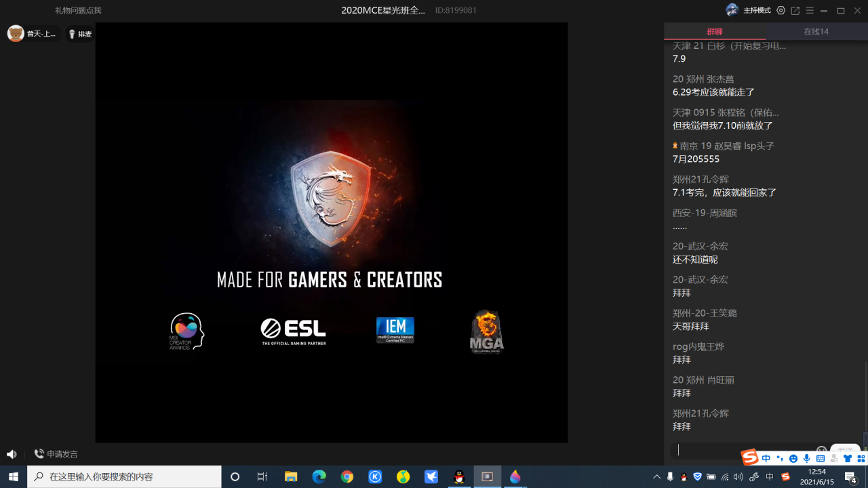Image resolution: width=868 pixels, height=488 pixels.
Task: Open the colorful droplet app on taskbar
Action: 515,476
